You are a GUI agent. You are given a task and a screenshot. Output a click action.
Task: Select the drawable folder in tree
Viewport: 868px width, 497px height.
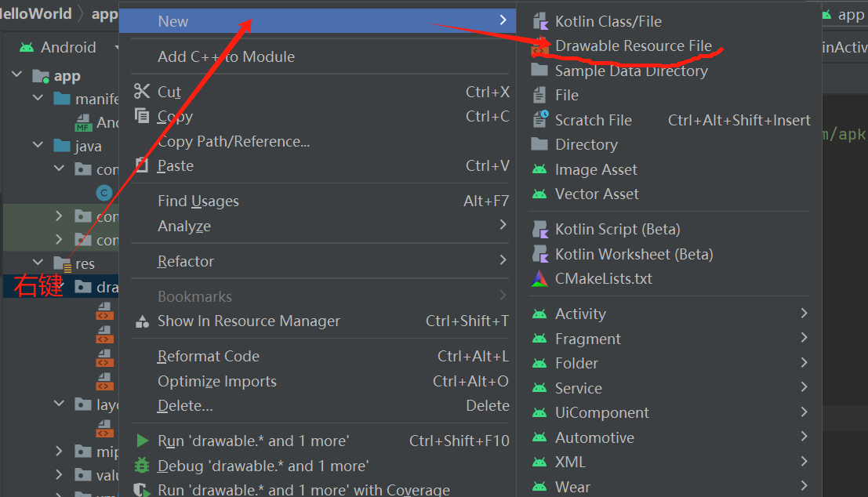pyautogui.click(x=61, y=287)
